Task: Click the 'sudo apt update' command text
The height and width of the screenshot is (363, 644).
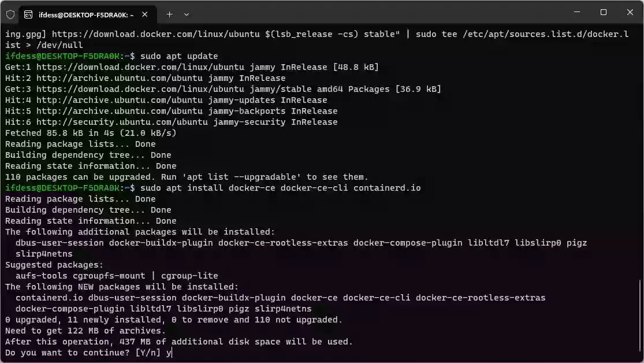Action: (179, 56)
